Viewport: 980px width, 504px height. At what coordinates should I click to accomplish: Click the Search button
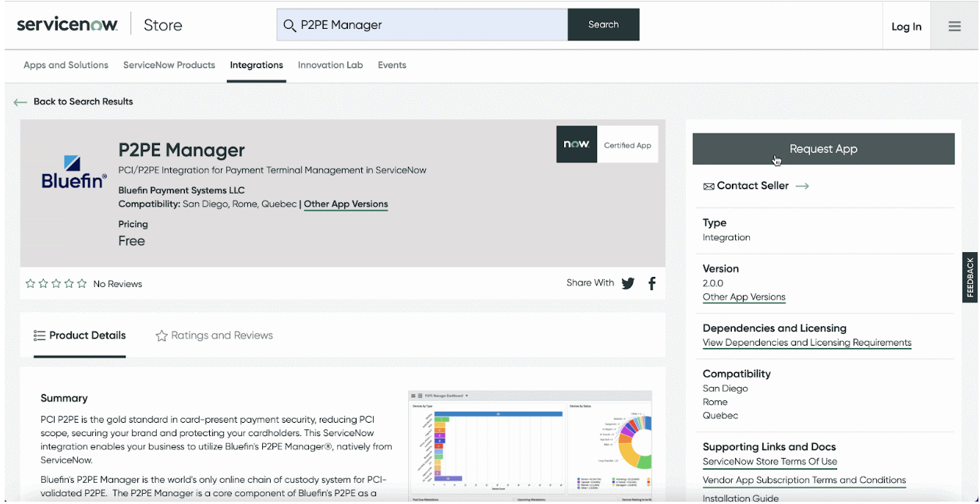click(x=603, y=25)
